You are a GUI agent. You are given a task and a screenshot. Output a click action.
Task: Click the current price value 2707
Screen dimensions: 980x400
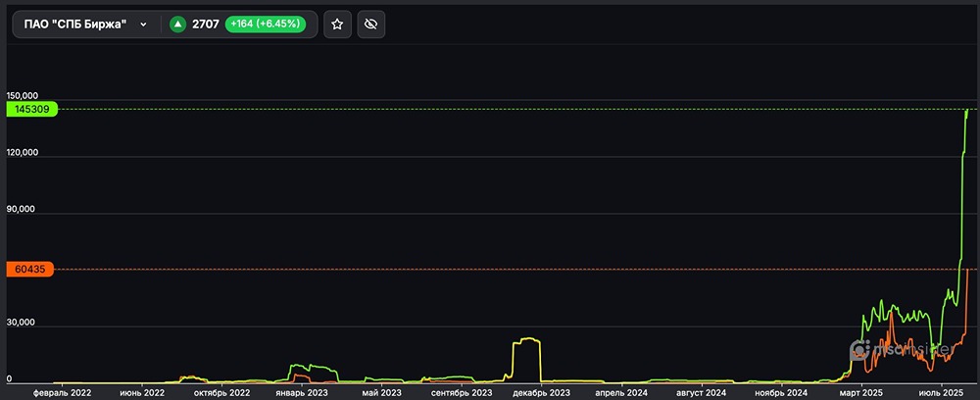click(x=206, y=25)
